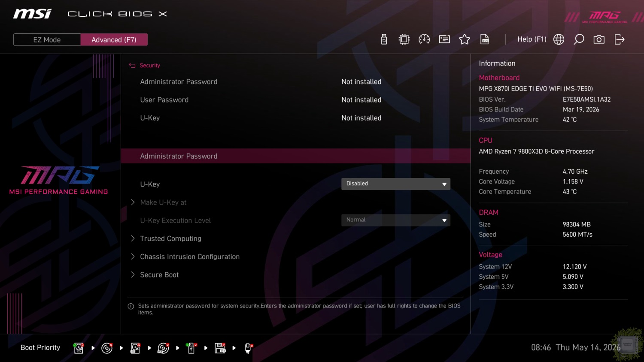Switch to EZ Mode tab
The image size is (644, 362).
click(x=47, y=39)
